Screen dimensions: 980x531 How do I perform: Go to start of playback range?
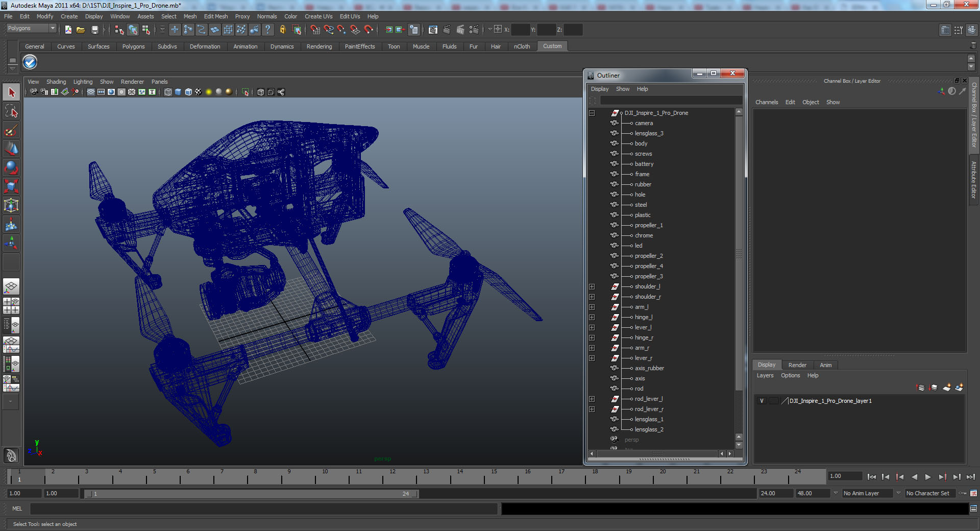pyautogui.click(x=872, y=477)
